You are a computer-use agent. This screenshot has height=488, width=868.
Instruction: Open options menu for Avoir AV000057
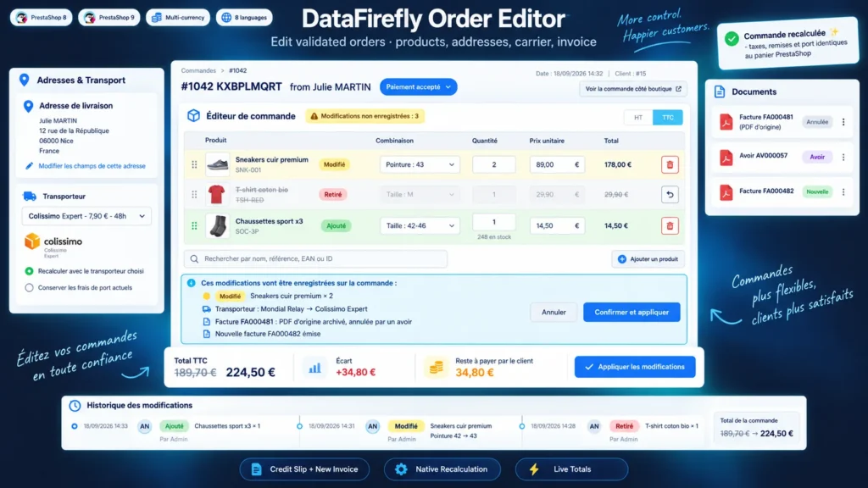click(x=843, y=157)
